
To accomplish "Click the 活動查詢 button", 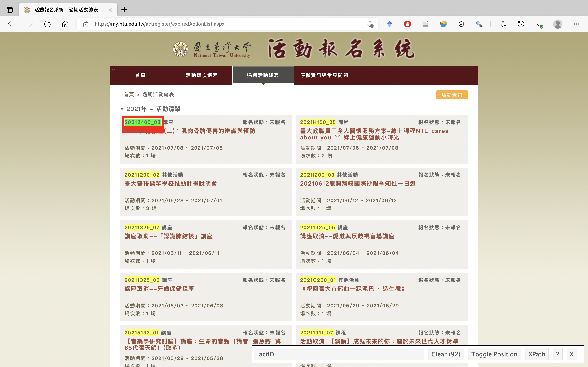I will coord(452,95).
